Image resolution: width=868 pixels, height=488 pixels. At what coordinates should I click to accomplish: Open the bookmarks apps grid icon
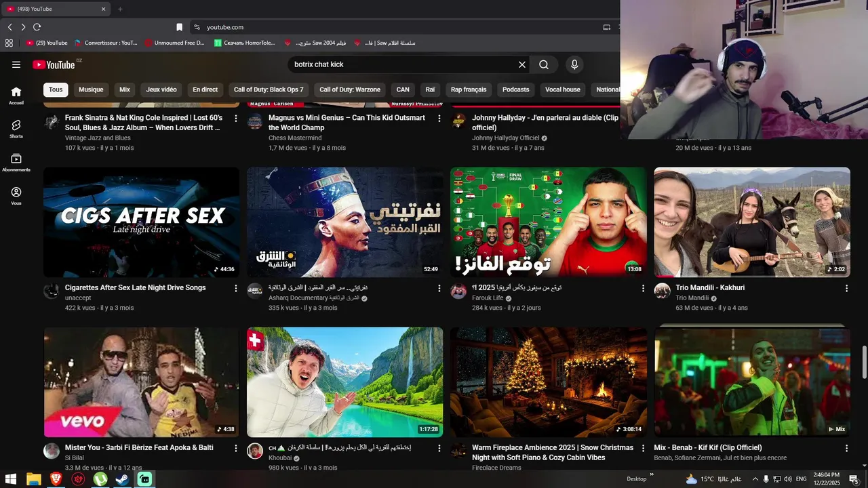click(9, 43)
